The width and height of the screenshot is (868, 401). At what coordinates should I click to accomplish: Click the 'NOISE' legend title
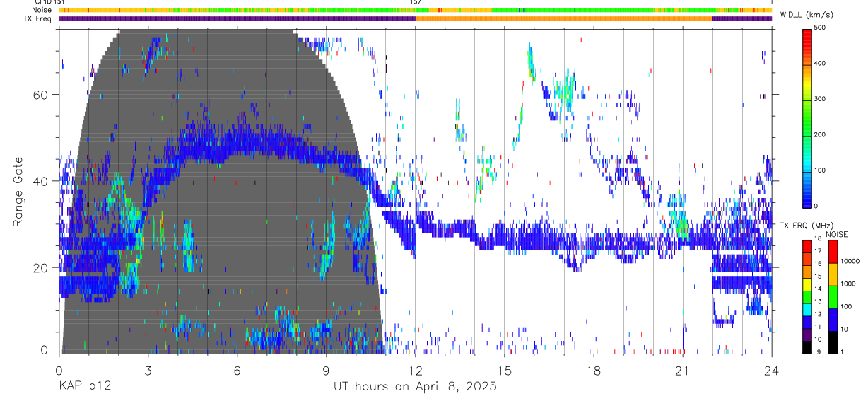[x=838, y=234]
